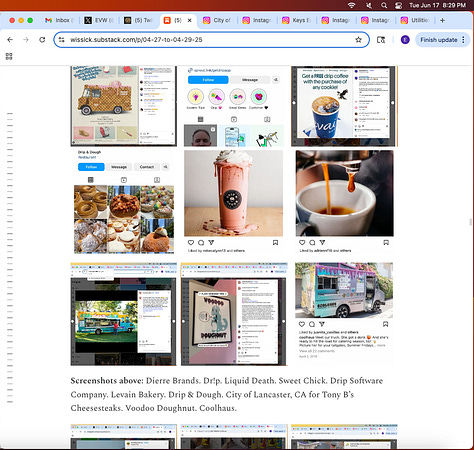474x450 pixels.
Task: Open the free drip coffee screenshot thumbnail
Action: click(x=344, y=106)
